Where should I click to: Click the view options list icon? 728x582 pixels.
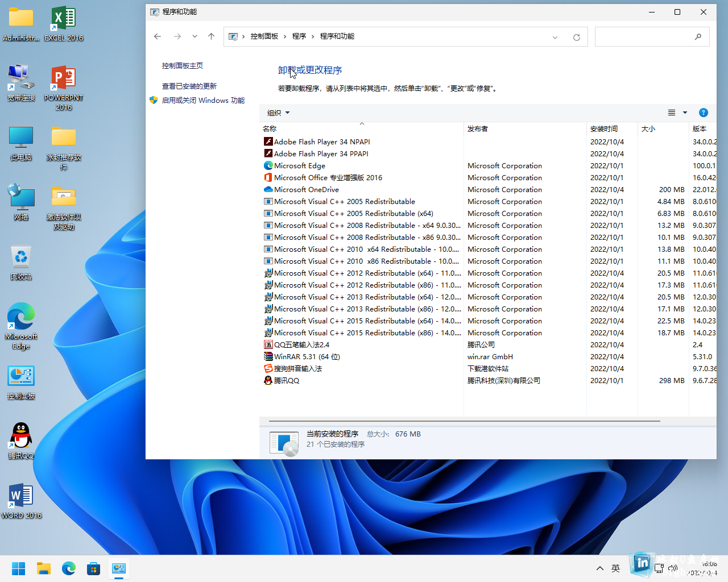tap(672, 113)
